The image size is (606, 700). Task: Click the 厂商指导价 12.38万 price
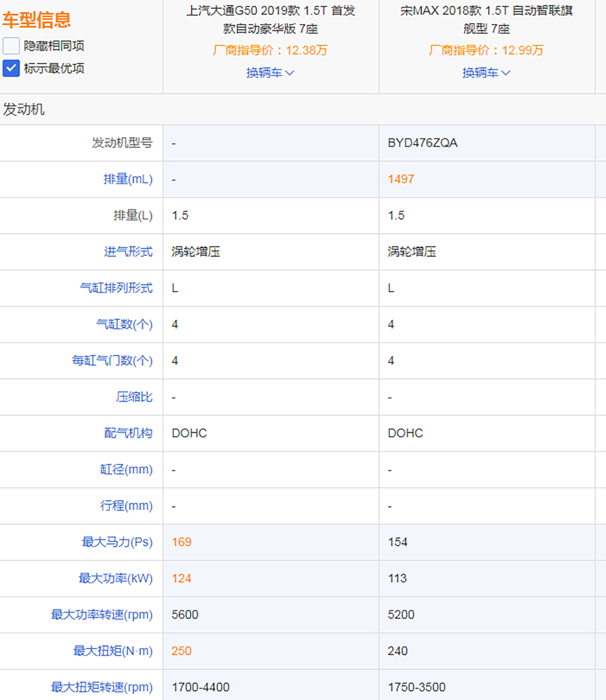pyautogui.click(x=270, y=50)
